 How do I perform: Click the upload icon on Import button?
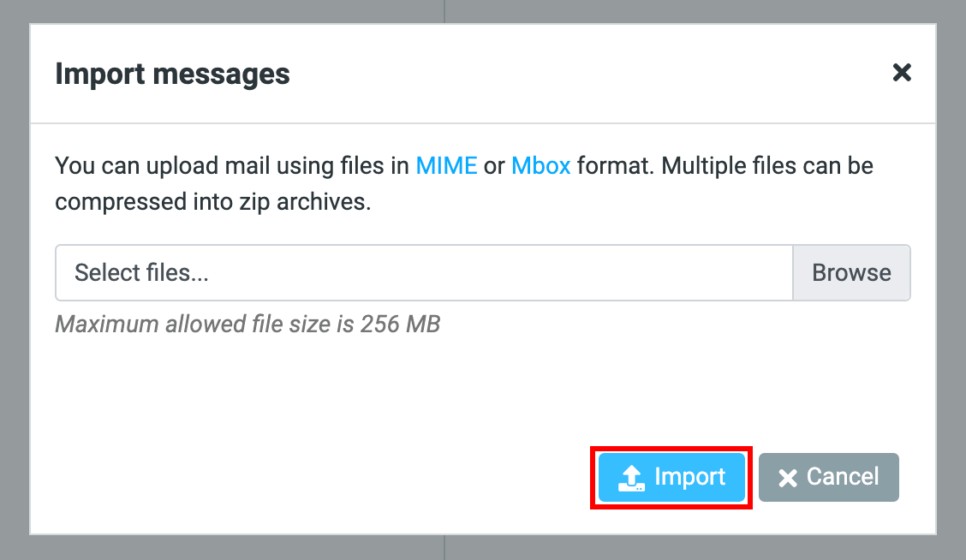[x=631, y=477]
